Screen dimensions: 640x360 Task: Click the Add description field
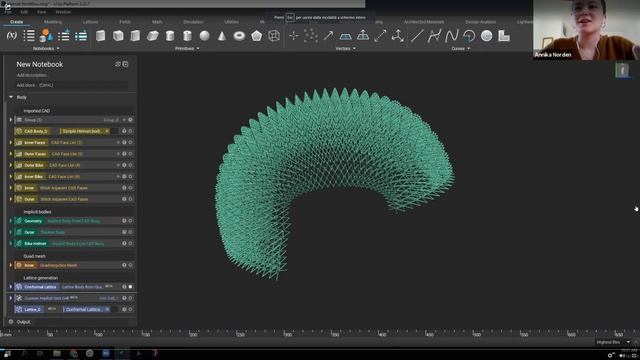coord(32,76)
